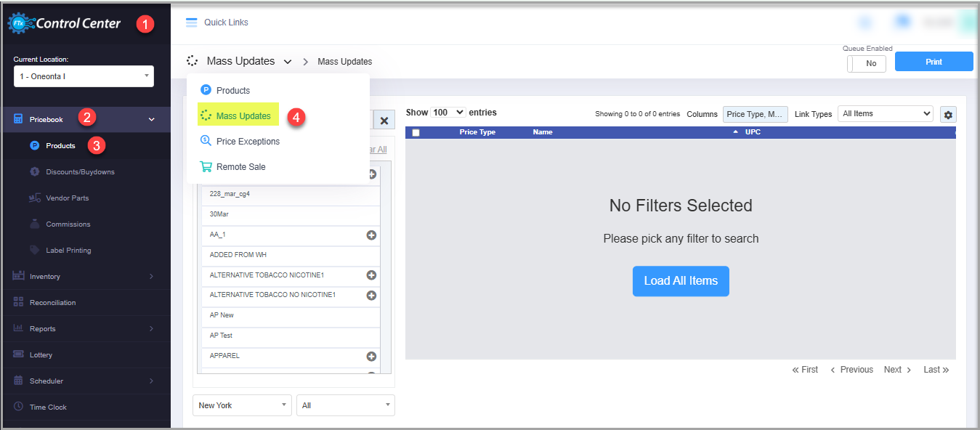The height and width of the screenshot is (430, 980).
Task: Open the Link Types dropdown
Action: [885, 113]
